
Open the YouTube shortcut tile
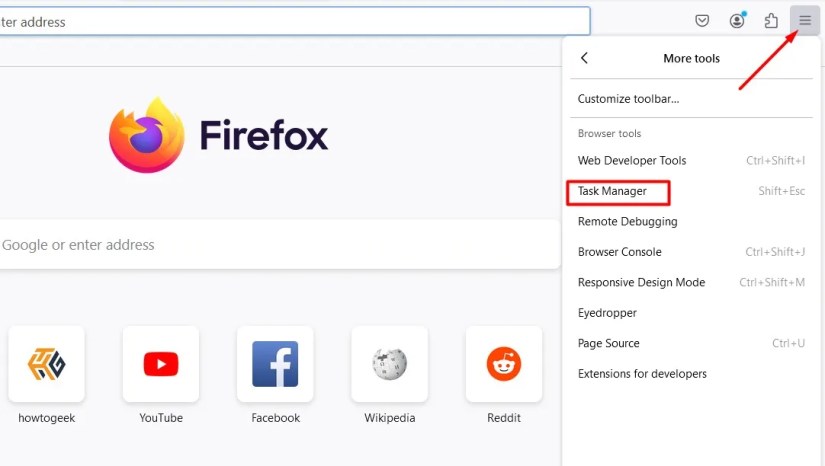[x=161, y=364]
